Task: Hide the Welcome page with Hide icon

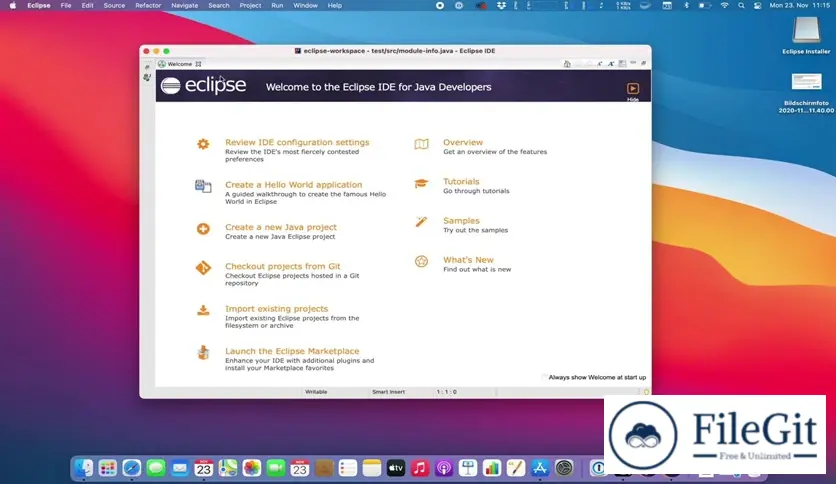Action: (633, 90)
